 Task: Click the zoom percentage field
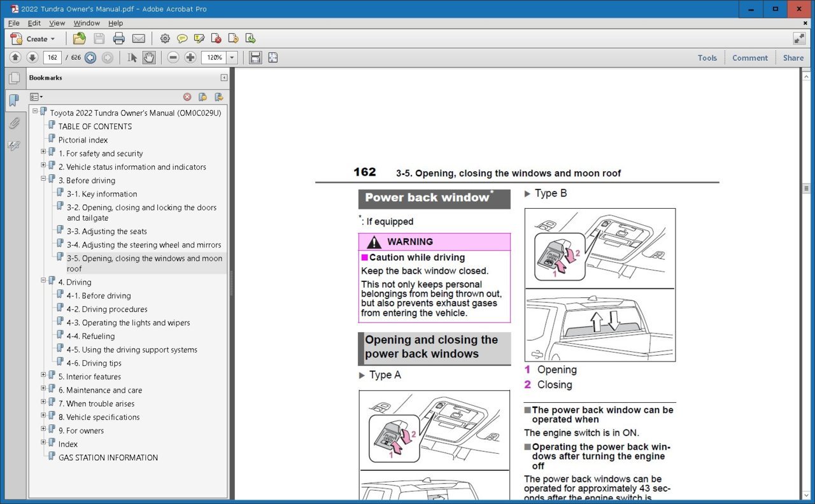[213, 58]
